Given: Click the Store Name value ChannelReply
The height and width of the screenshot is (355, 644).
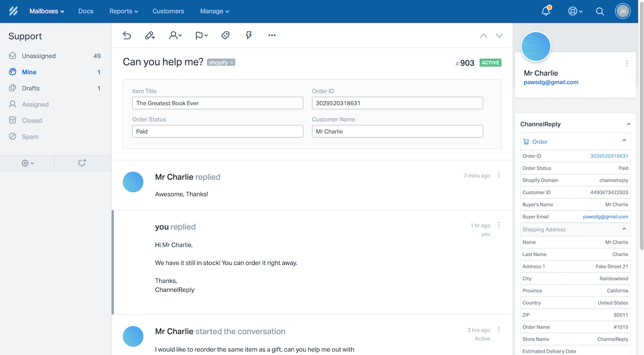Looking at the screenshot, I should (613, 339).
